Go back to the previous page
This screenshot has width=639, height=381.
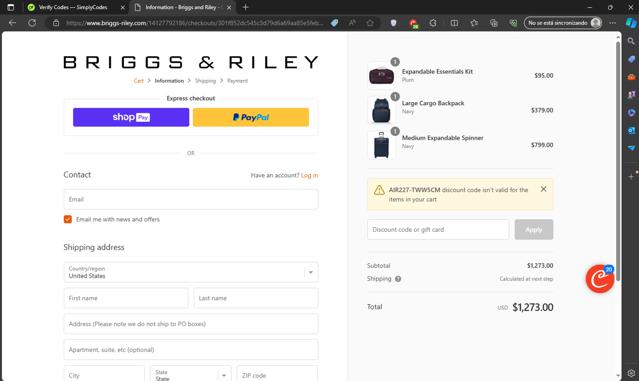(x=12, y=23)
